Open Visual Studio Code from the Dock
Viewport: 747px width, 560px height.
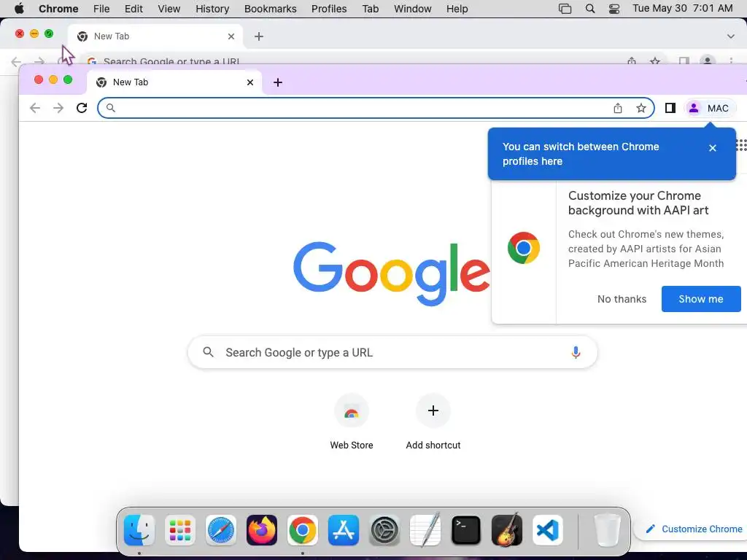(x=547, y=530)
